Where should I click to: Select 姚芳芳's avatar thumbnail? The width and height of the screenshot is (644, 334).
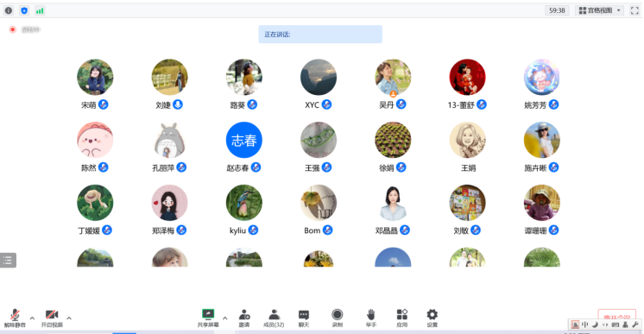[x=542, y=77]
